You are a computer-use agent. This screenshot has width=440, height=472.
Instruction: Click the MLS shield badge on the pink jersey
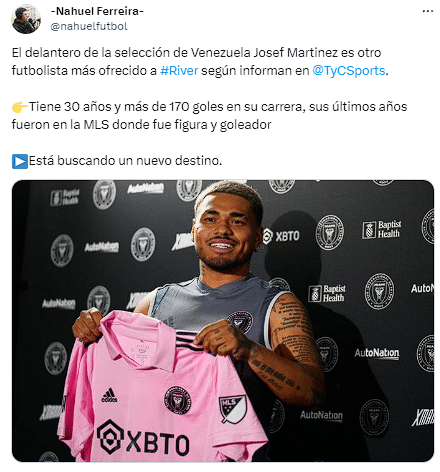point(232,408)
